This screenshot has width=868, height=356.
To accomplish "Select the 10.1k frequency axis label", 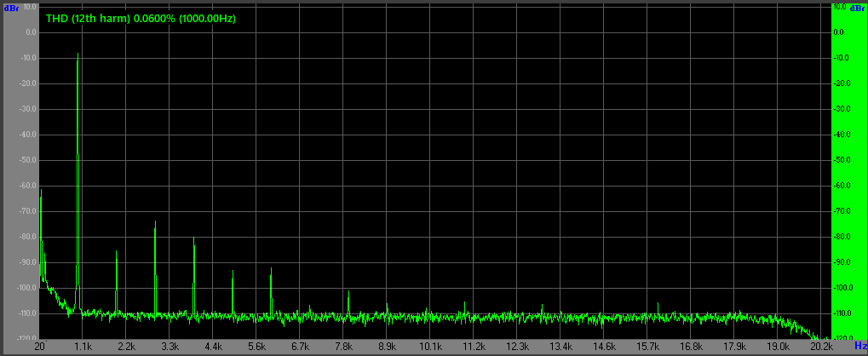I will (430, 347).
